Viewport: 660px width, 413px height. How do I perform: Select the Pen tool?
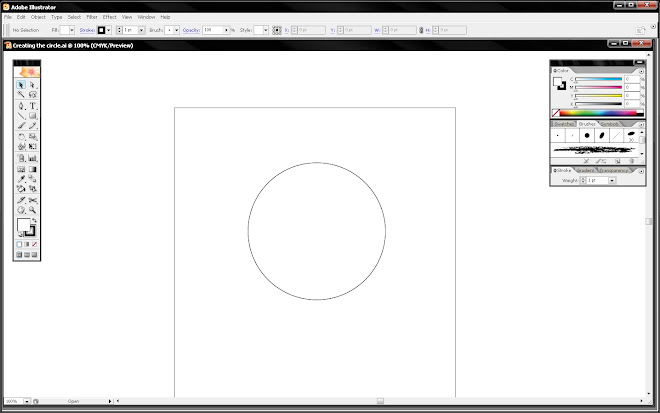point(21,106)
